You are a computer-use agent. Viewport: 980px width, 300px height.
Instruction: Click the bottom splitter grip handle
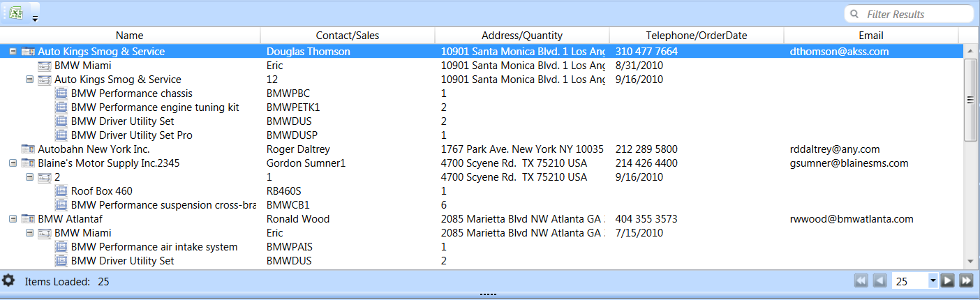[x=488, y=296]
